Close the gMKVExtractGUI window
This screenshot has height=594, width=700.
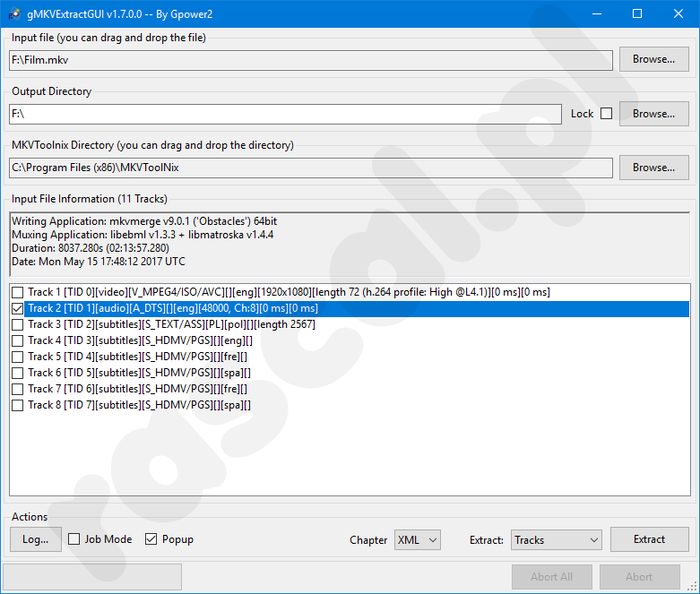coord(678,14)
